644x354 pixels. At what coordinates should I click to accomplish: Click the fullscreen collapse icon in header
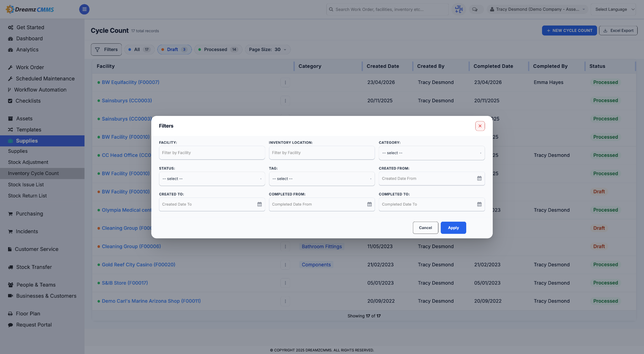click(x=459, y=9)
